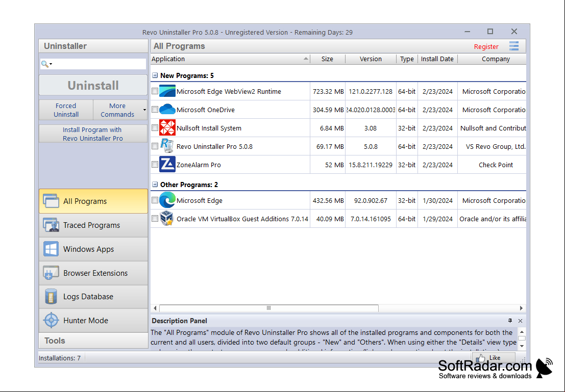Open the More Commands dropdown arrow
This screenshot has width=565, height=392.
click(144, 110)
